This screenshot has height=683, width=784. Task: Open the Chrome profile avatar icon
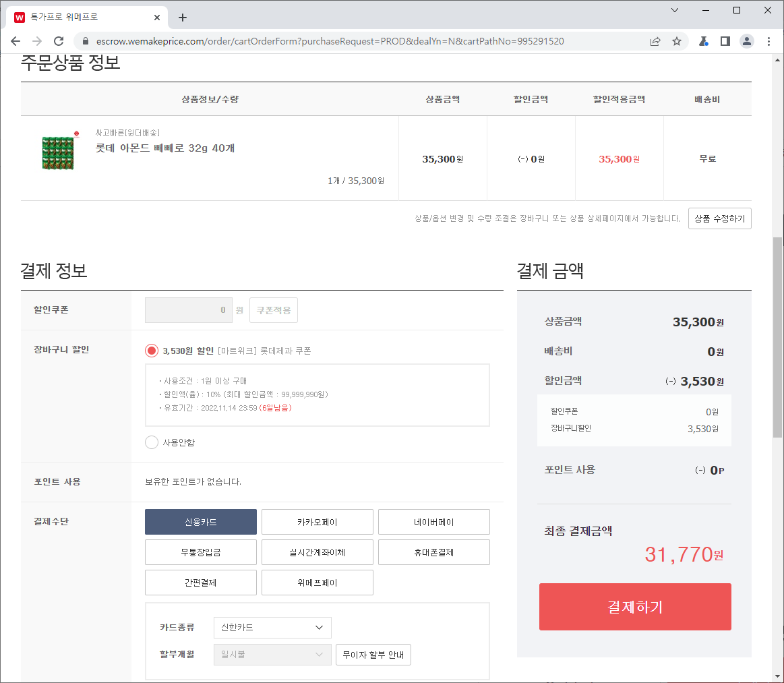747,41
